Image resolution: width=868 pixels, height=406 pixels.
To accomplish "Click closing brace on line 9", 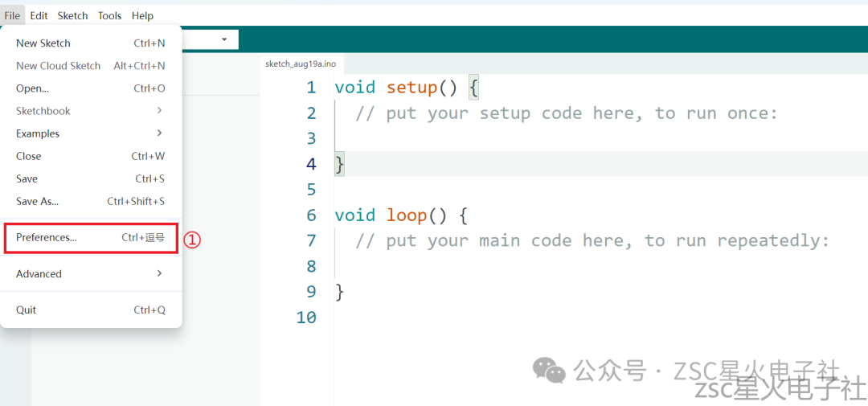I will pyautogui.click(x=339, y=292).
